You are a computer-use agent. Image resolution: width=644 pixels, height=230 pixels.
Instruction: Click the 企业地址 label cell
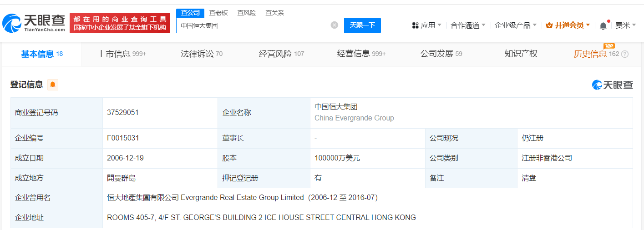coord(56,218)
